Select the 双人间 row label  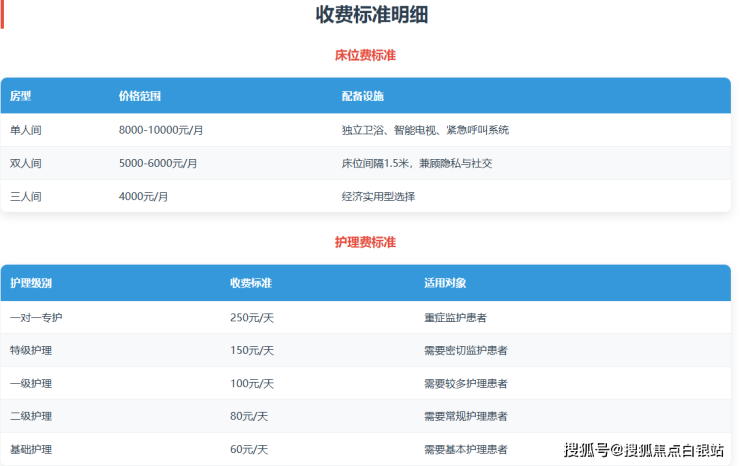coord(26,163)
